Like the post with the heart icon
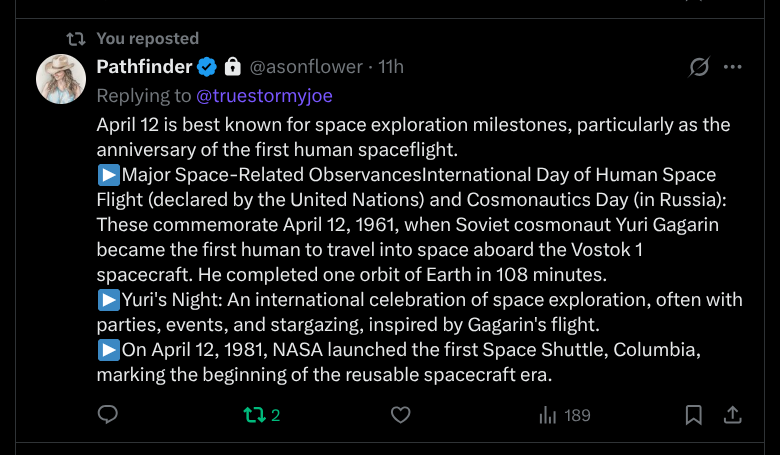 [400, 415]
